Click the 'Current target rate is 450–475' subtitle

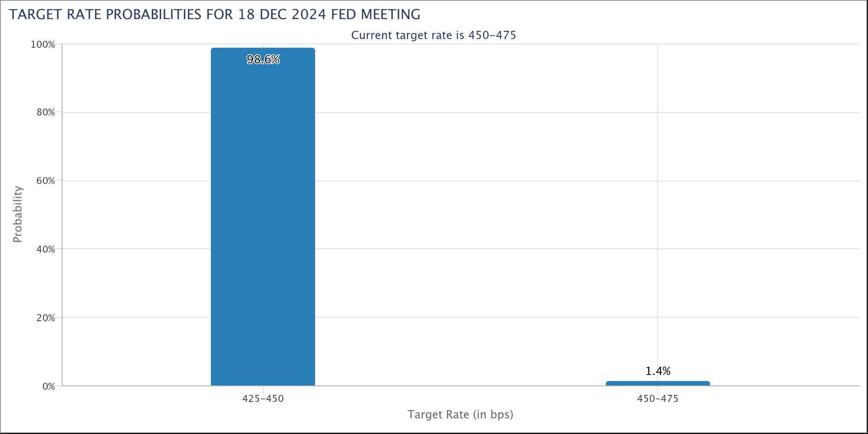point(434,35)
